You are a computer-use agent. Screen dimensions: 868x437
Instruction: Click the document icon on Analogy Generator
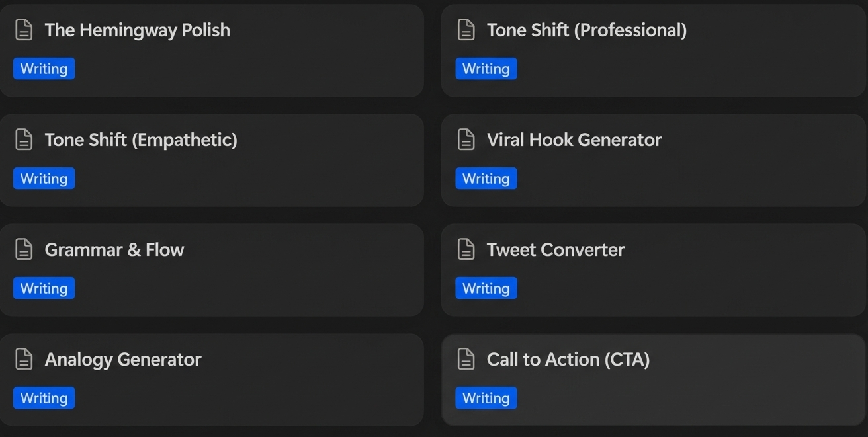24,359
